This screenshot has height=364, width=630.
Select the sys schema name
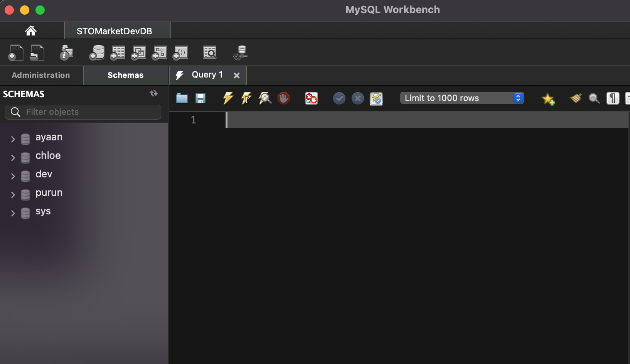43,212
